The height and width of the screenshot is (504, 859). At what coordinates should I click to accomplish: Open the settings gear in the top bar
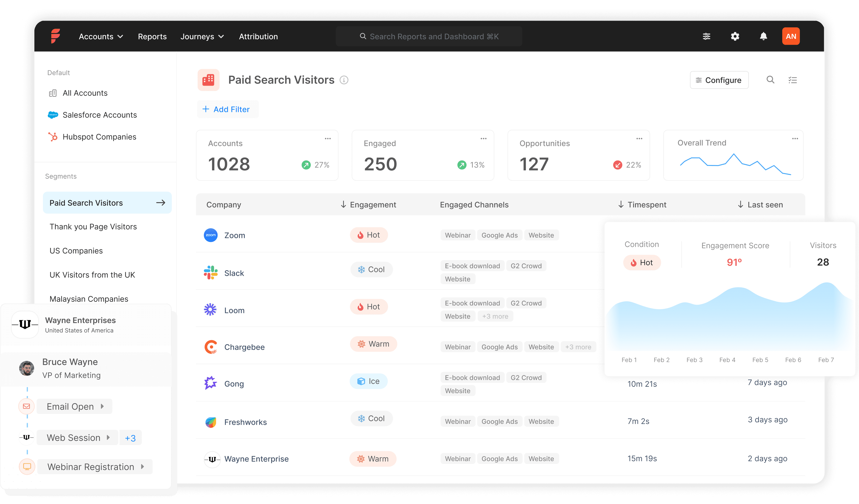tap(735, 36)
